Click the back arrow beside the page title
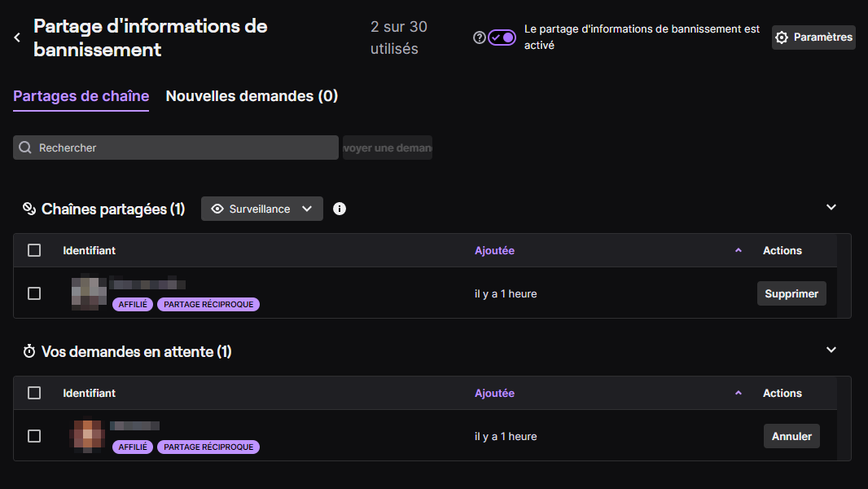The height and width of the screenshot is (489, 868). pyautogui.click(x=15, y=37)
